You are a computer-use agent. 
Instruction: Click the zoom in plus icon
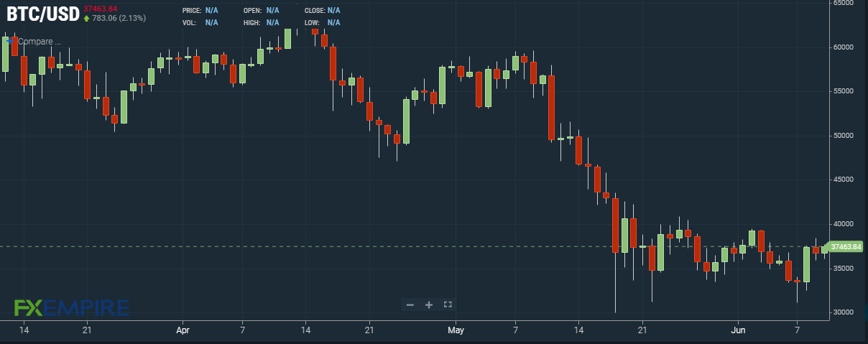[429, 305]
